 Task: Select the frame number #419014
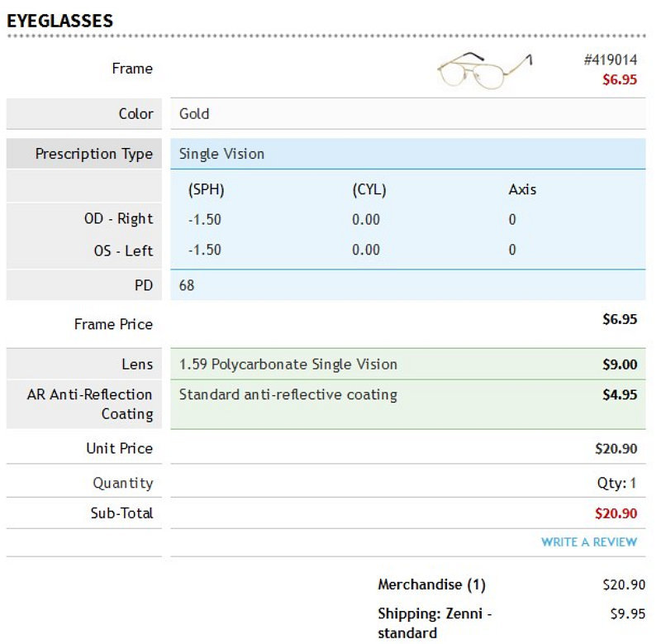click(x=610, y=60)
